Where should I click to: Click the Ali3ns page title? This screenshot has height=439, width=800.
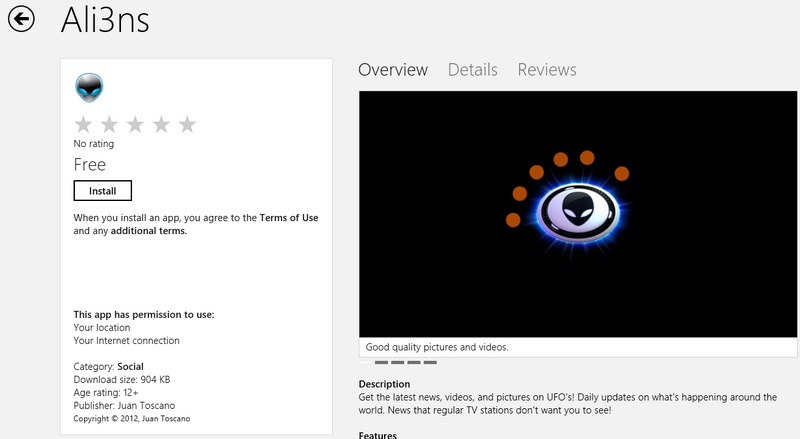105,20
